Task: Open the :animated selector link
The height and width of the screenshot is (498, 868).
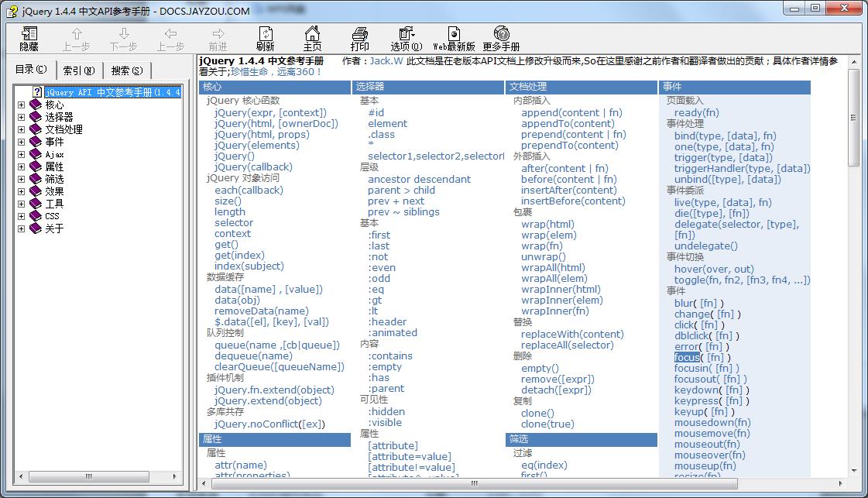Action: pyautogui.click(x=393, y=333)
